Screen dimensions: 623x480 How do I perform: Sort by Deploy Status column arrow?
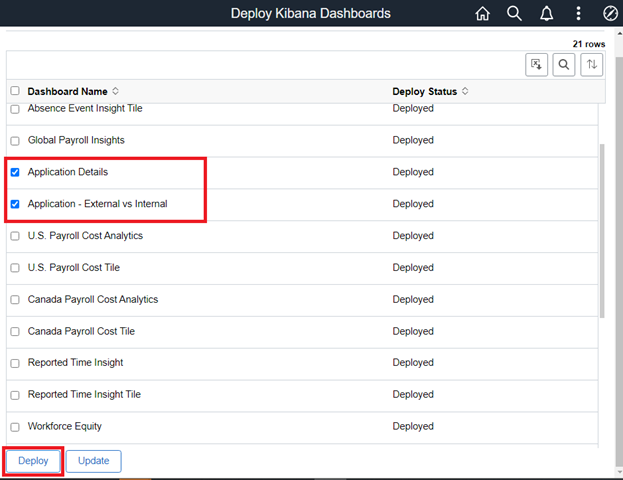(465, 91)
